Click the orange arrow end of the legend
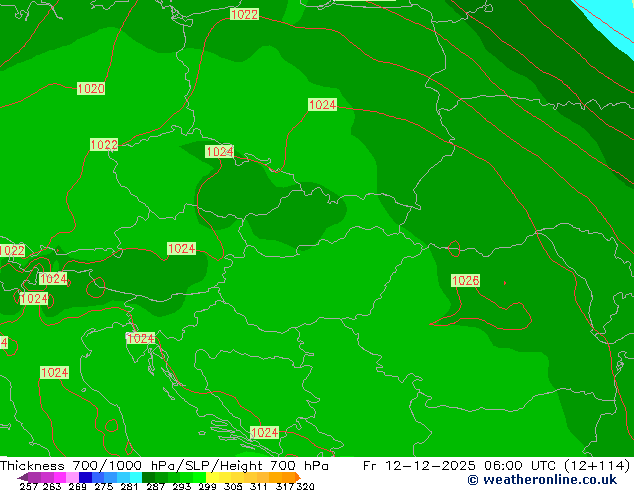This screenshot has width=634, height=490. click(x=298, y=477)
